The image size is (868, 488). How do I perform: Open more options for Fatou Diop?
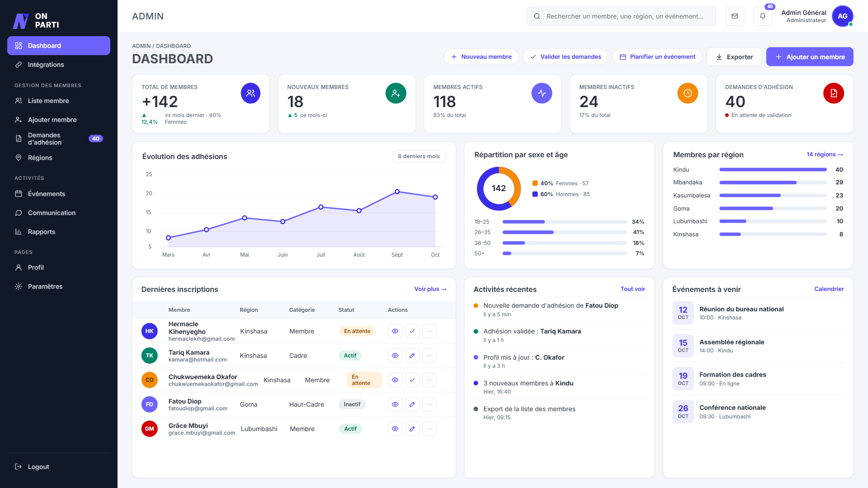click(x=429, y=404)
